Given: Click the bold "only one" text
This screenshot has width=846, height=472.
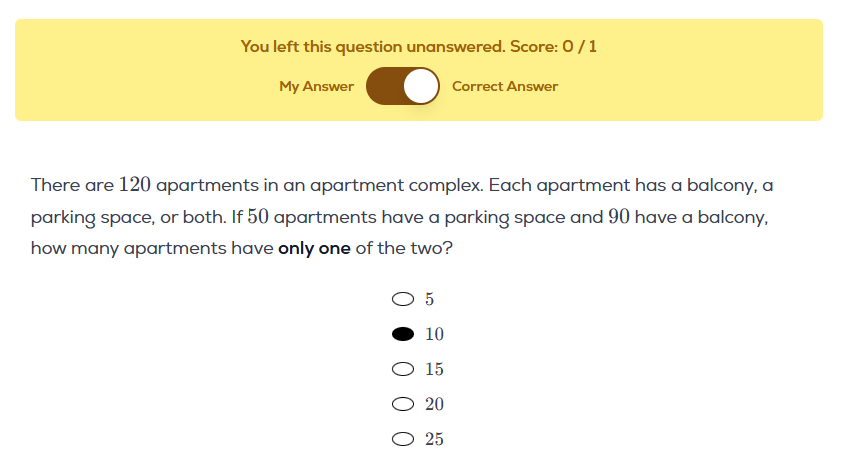Looking at the screenshot, I should pos(314,249).
